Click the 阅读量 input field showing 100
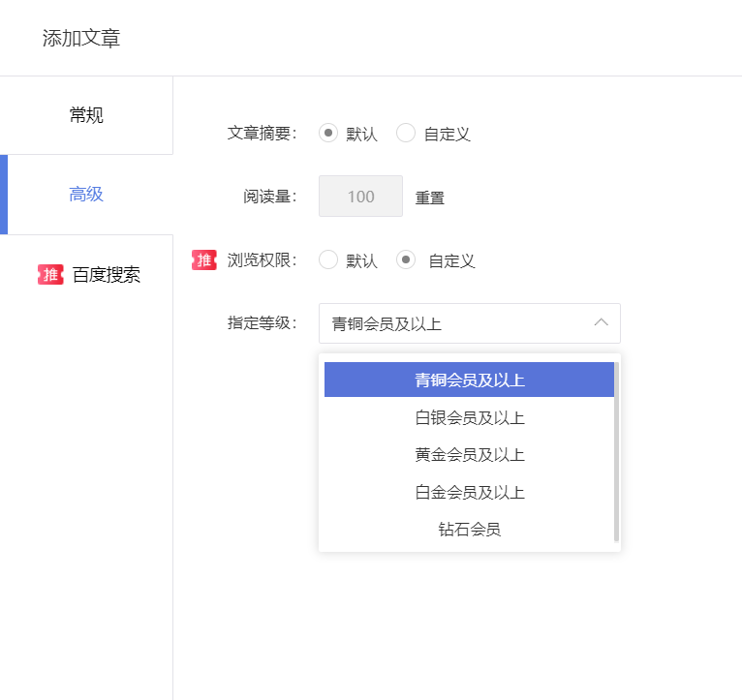742x700 pixels. [360, 197]
